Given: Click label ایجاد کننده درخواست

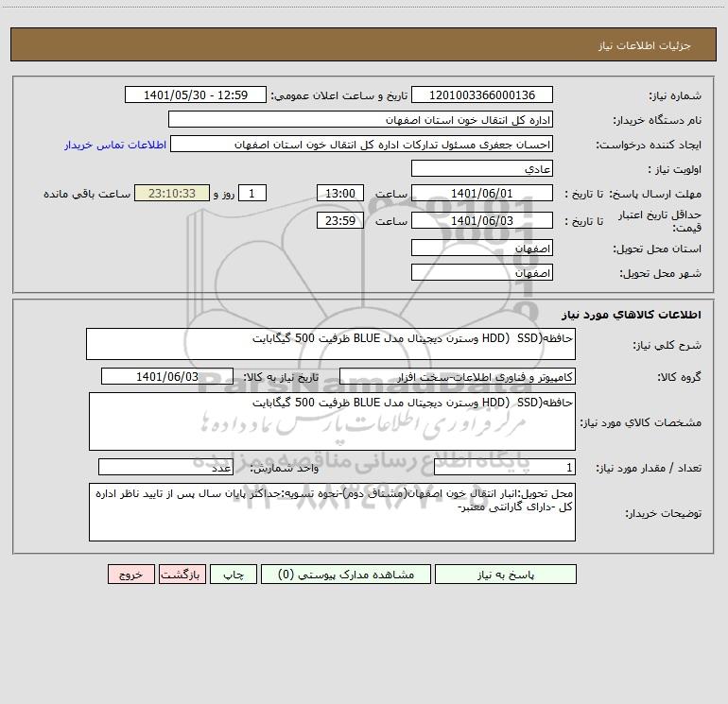Looking at the screenshot, I should click(649, 146).
